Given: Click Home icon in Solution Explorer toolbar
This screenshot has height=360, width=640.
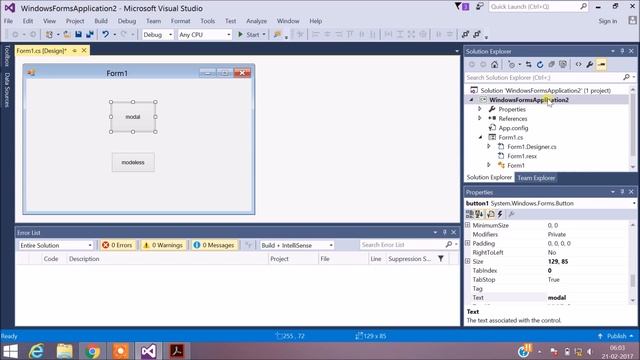Looking at the screenshot, I should 495,64.
